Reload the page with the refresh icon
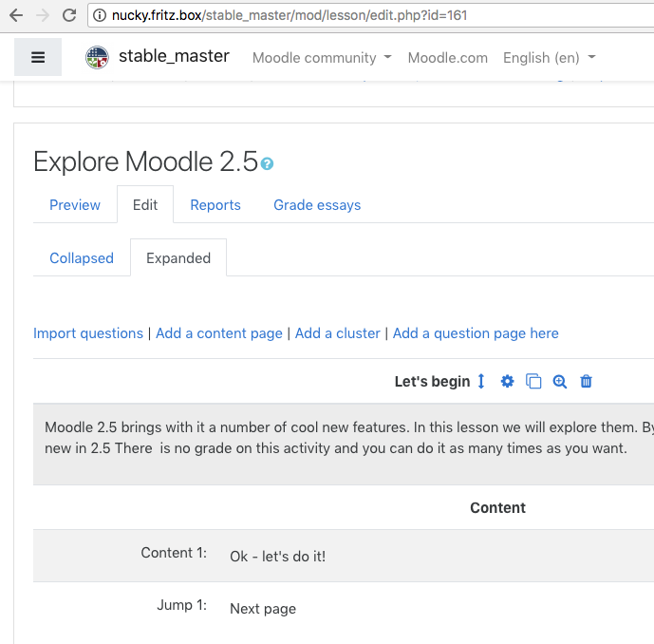Image resolution: width=654 pixels, height=644 pixels. (69, 15)
